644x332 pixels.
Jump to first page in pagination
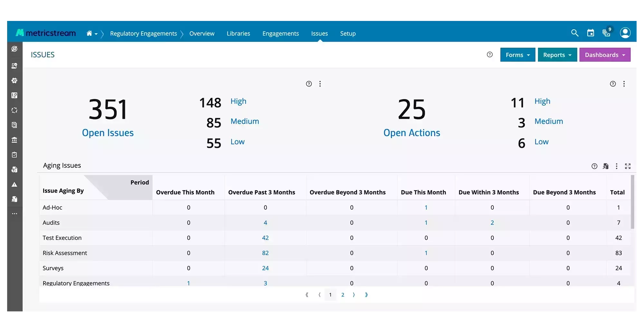click(307, 295)
